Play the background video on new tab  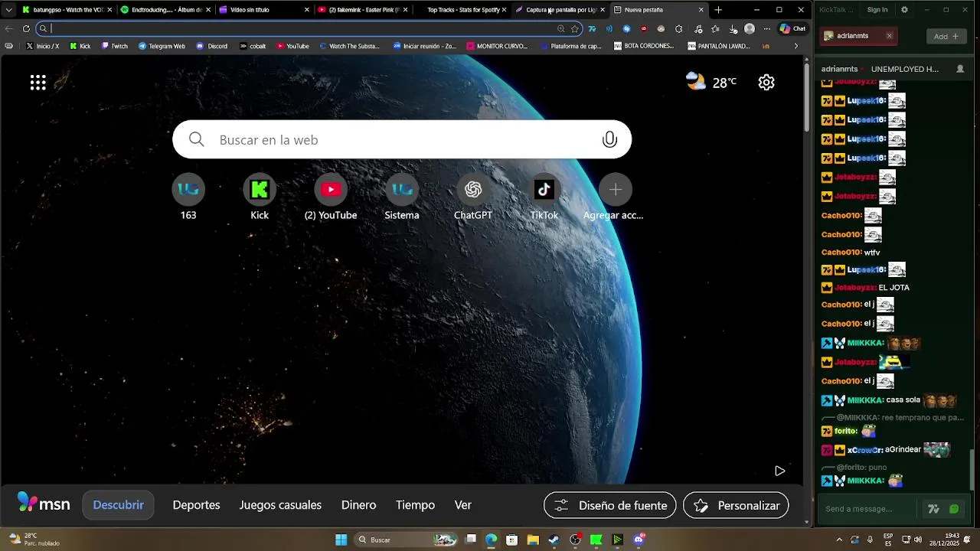pos(779,471)
